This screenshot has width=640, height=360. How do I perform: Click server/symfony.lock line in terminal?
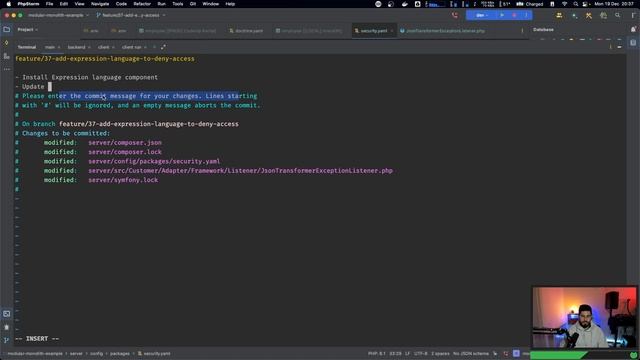pyautogui.click(x=123, y=180)
